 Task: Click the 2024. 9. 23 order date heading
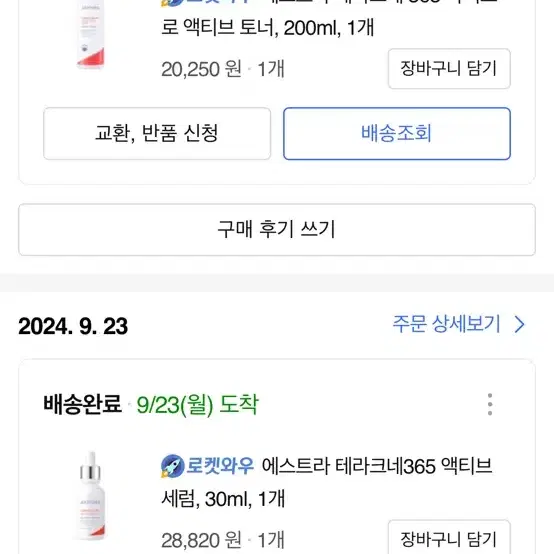(x=73, y=326)
